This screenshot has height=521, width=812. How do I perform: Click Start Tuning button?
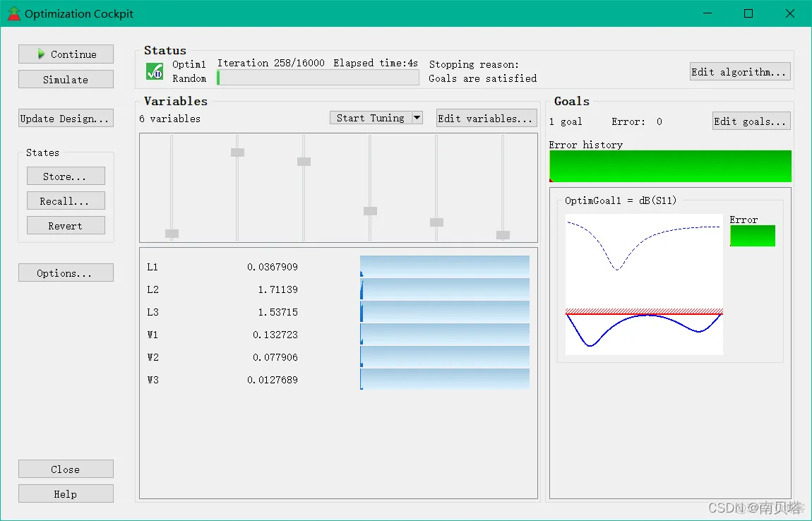pyautogui.click(x=370, y=118)
